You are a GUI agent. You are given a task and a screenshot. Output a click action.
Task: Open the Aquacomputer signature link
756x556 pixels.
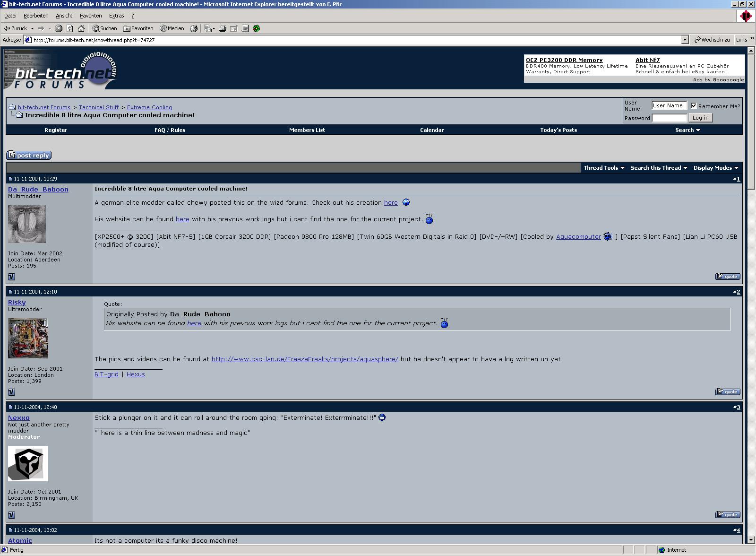[x=578, y=236]
